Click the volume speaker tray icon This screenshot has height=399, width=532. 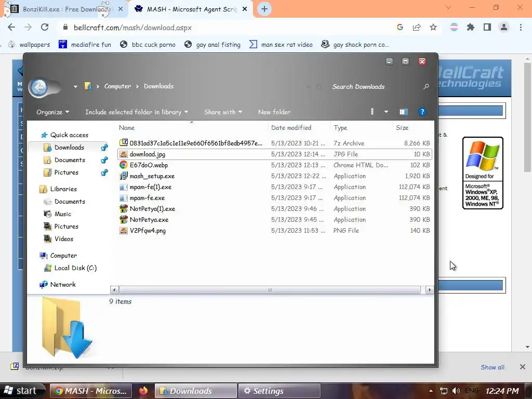point(456,391)
